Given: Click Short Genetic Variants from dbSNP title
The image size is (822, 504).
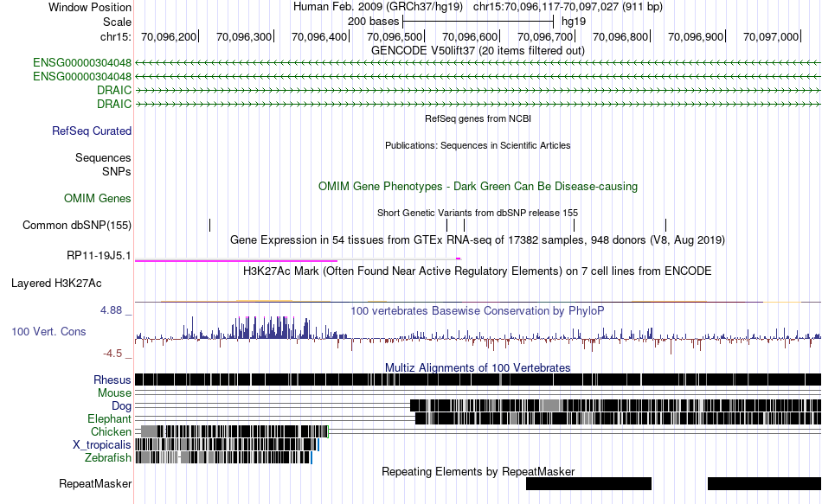Looking at the screenshot, I should (x=478, y=214).
